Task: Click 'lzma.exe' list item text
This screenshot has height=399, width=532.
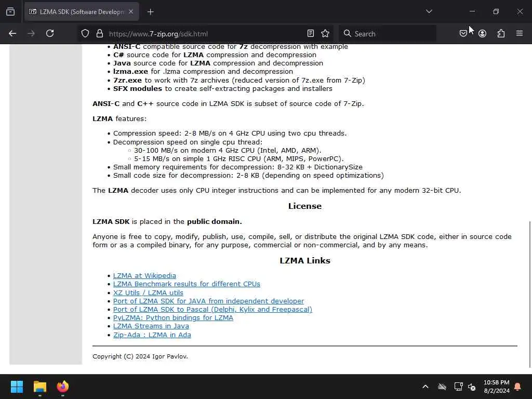Action: tap(203, 72)
